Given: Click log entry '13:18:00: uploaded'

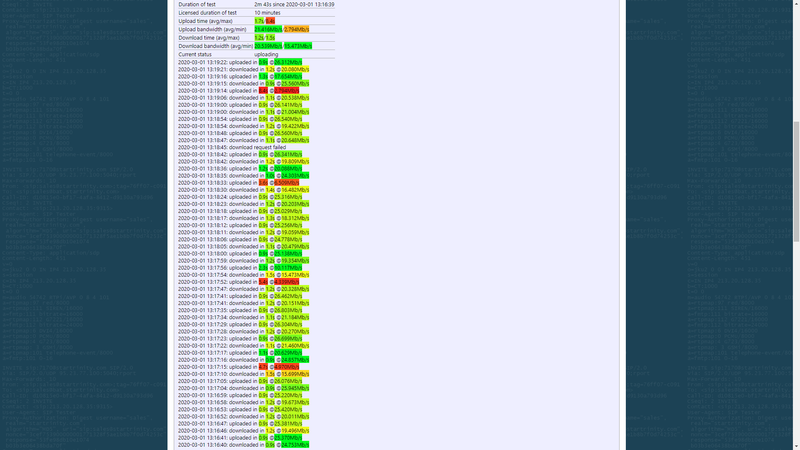Looking at the screenshot, I should [240, 254].
